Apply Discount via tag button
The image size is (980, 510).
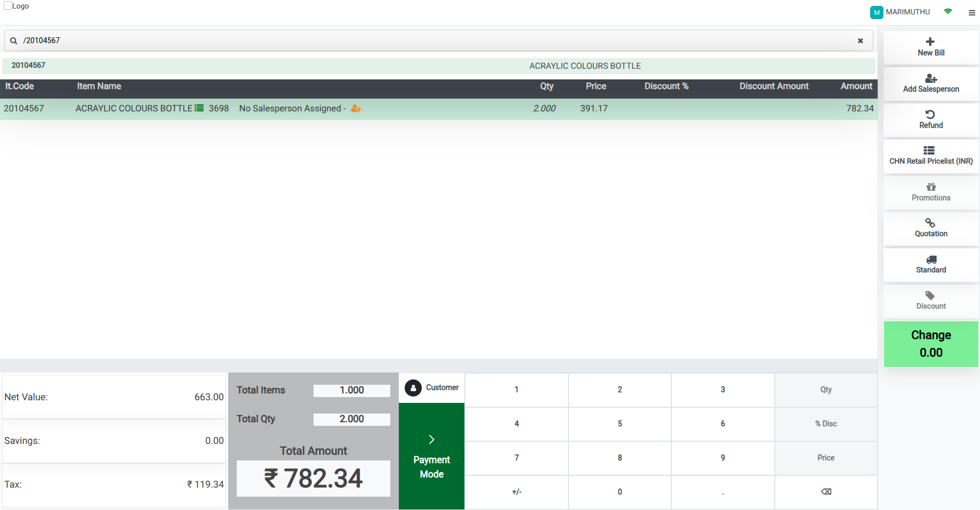[x=931, y=301]
